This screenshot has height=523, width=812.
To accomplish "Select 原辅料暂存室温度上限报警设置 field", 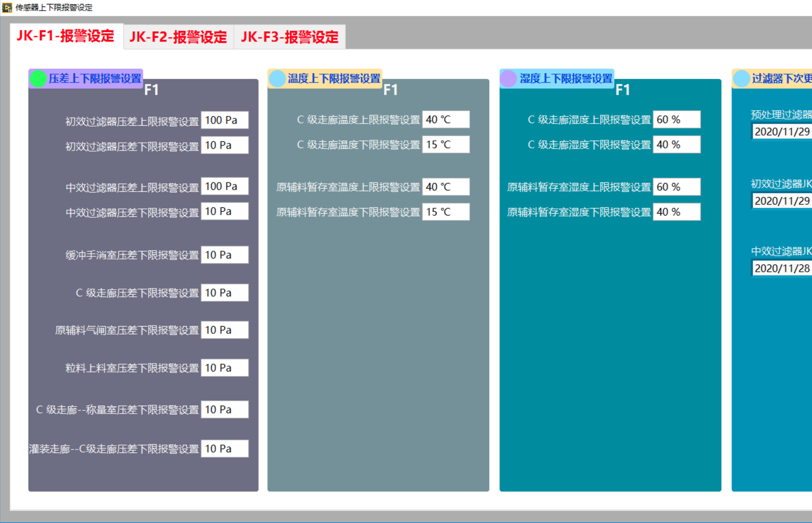I will click(x=446, y=187).
